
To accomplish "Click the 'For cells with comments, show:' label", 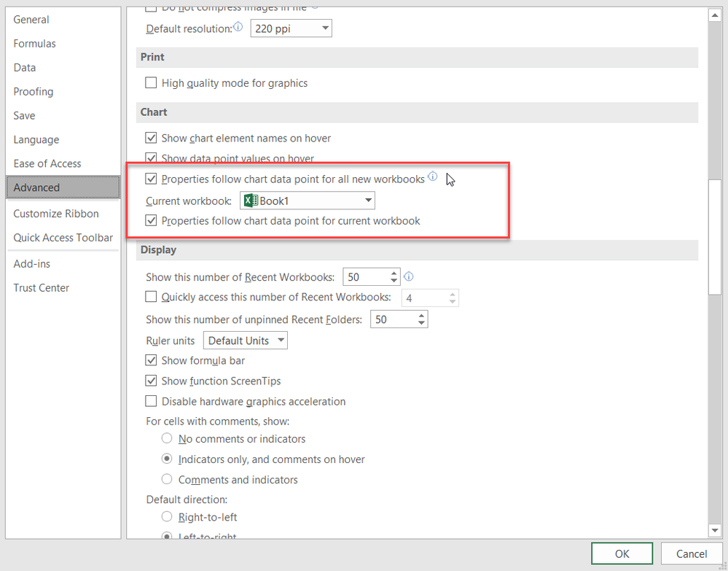I will pyautogui.click(x=217, y=422).
